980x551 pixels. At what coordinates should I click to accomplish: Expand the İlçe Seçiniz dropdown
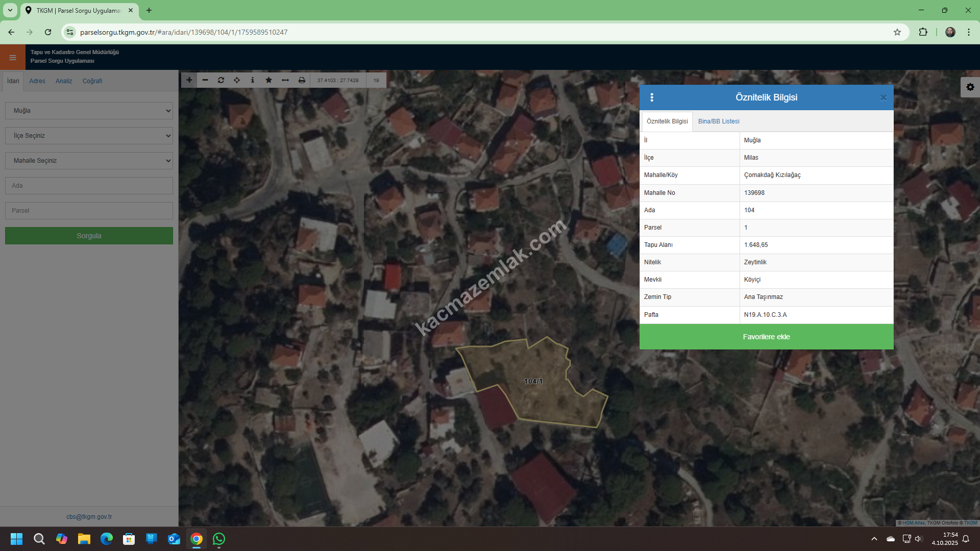point(89,136)
